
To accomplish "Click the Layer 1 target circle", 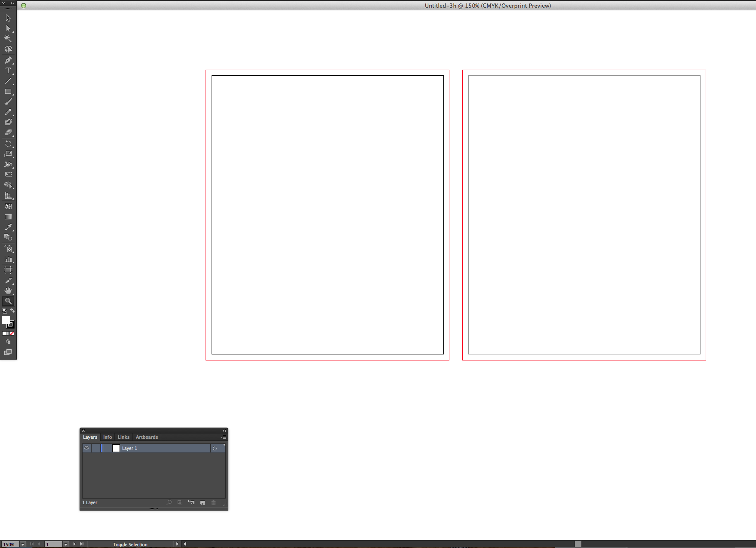I will pos(215,448).
